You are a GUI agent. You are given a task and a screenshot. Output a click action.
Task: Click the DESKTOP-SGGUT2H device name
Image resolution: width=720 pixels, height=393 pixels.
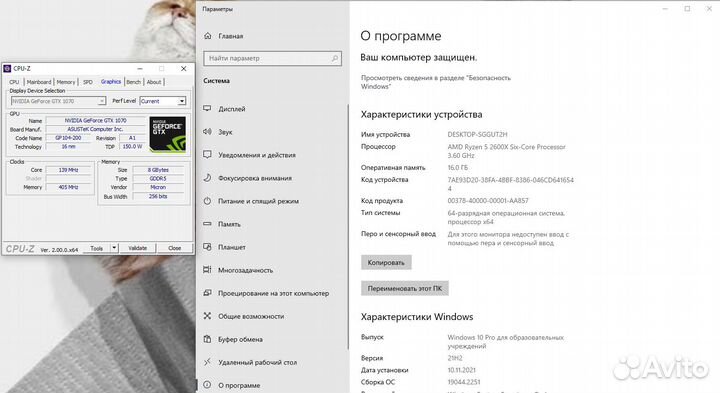[478, 135]
